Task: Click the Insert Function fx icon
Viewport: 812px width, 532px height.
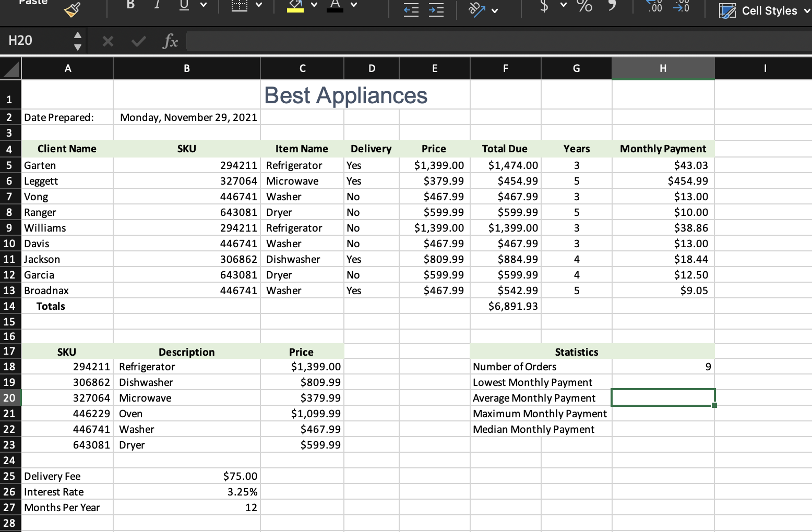Action: click(170, 41)
